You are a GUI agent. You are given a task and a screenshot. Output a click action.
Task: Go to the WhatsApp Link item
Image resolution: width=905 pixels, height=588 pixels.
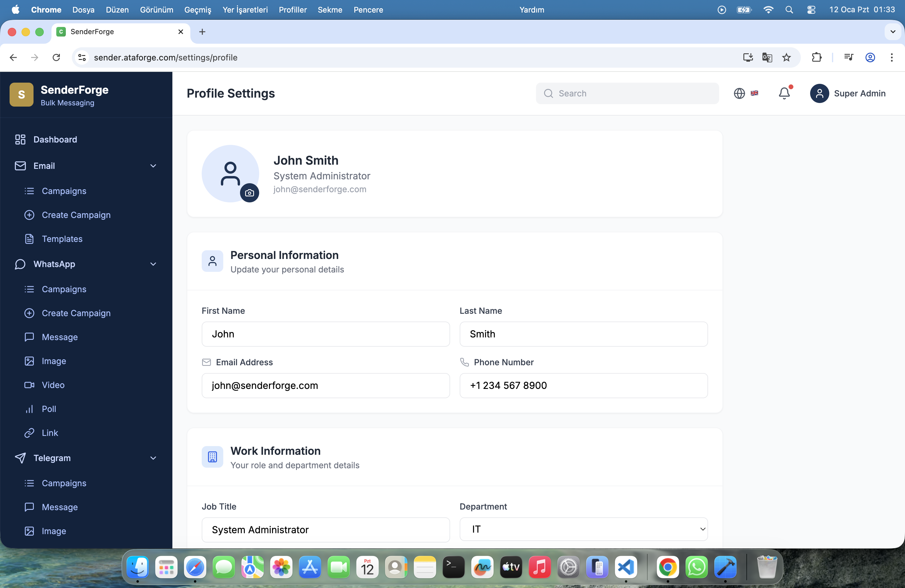pos(50,433)
